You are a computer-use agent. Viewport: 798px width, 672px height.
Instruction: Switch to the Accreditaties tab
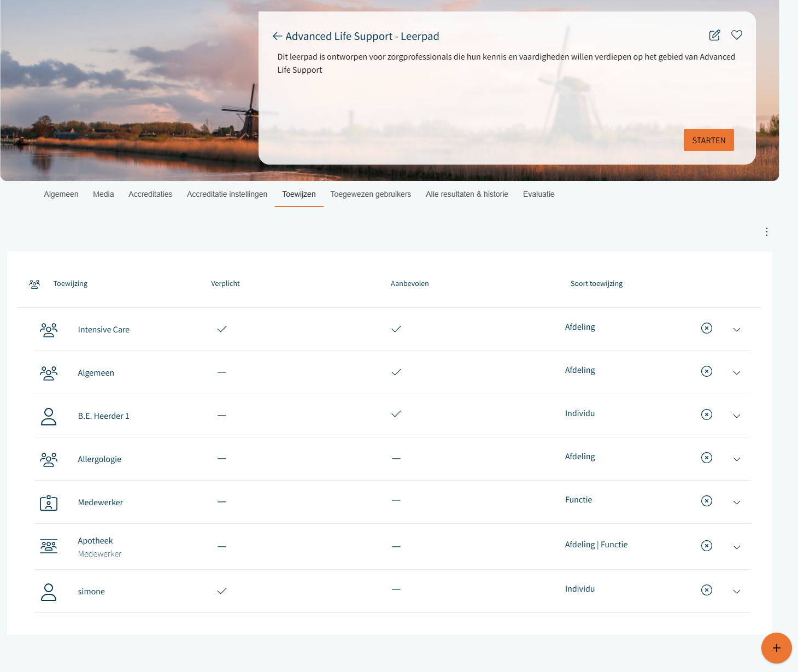(150, 194)
